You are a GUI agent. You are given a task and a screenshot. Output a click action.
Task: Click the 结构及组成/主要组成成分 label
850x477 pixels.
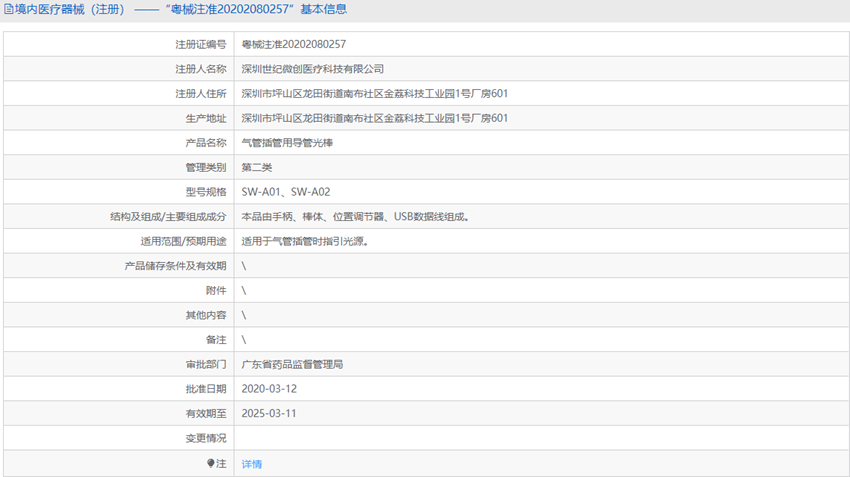tap(168, 217)
